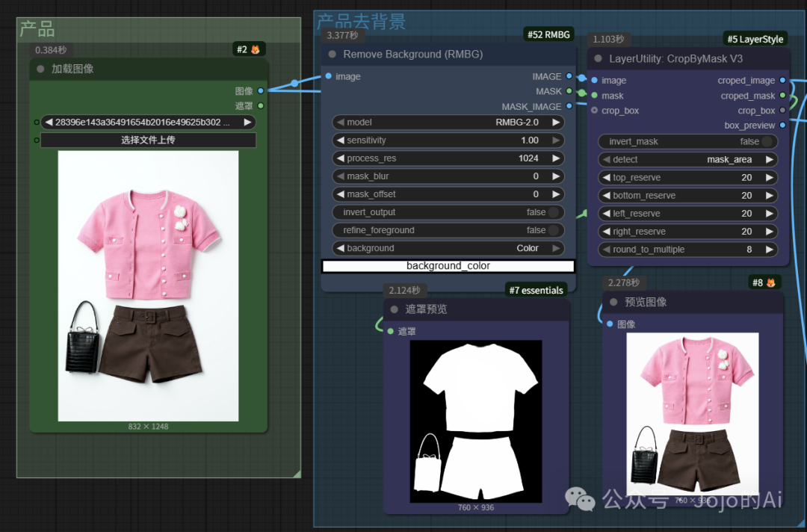
Task: Select next image file with right arrow
Action: point(247,123)
